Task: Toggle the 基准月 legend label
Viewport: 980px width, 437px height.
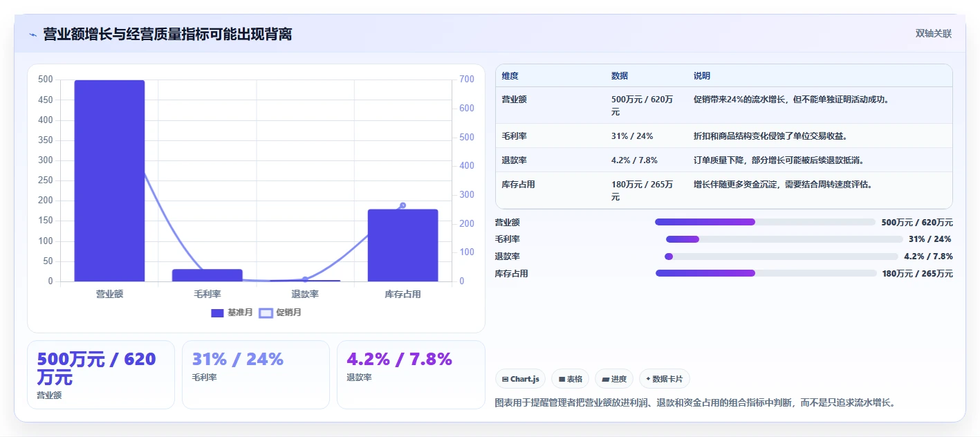Action: [x=240, y=313]
